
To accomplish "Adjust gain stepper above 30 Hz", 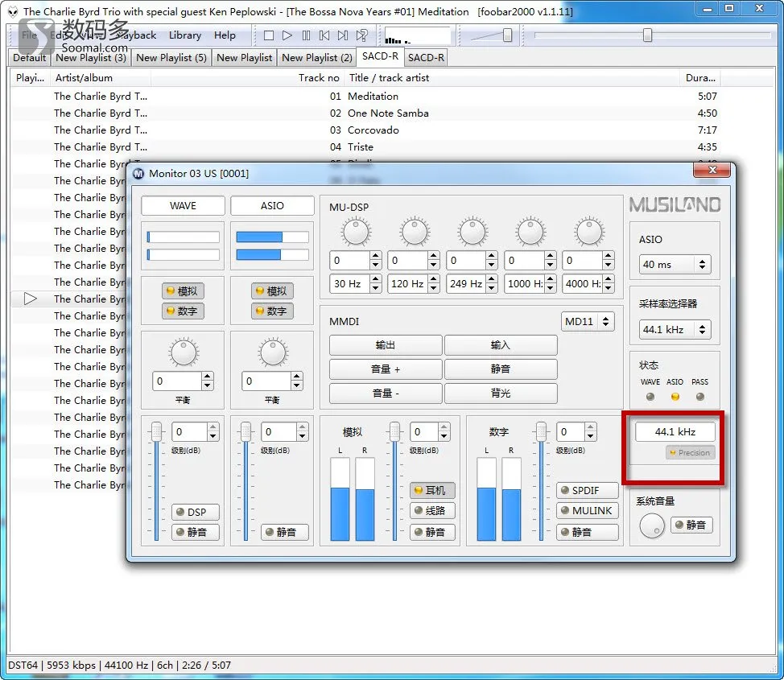I will click(x=376, y=261).
